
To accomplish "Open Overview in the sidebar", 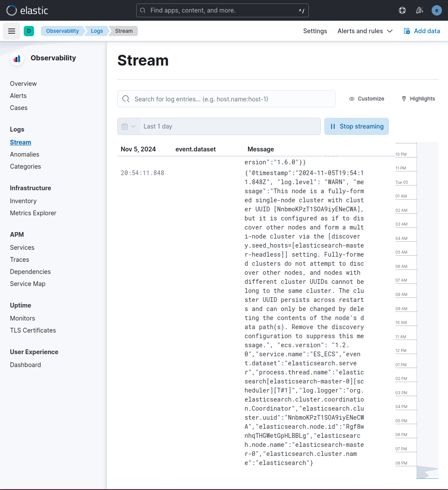I will 23,84.
